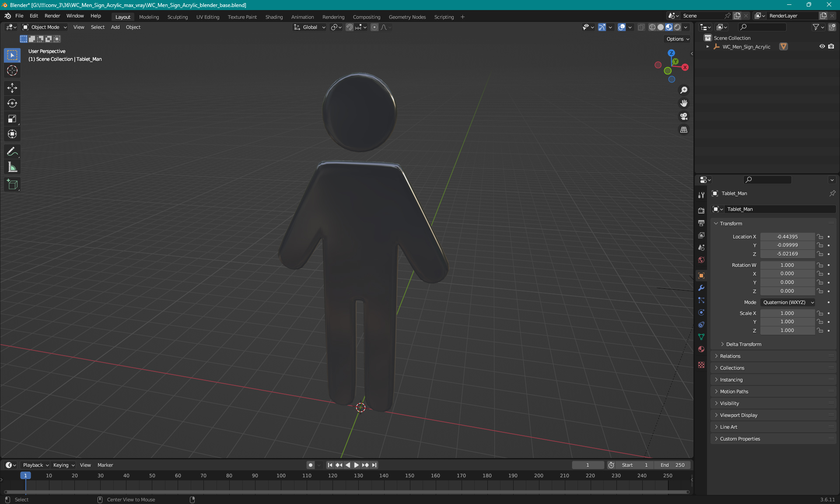840x504 pixels.
Task: Click the End frame field
Action: (673, 465)
